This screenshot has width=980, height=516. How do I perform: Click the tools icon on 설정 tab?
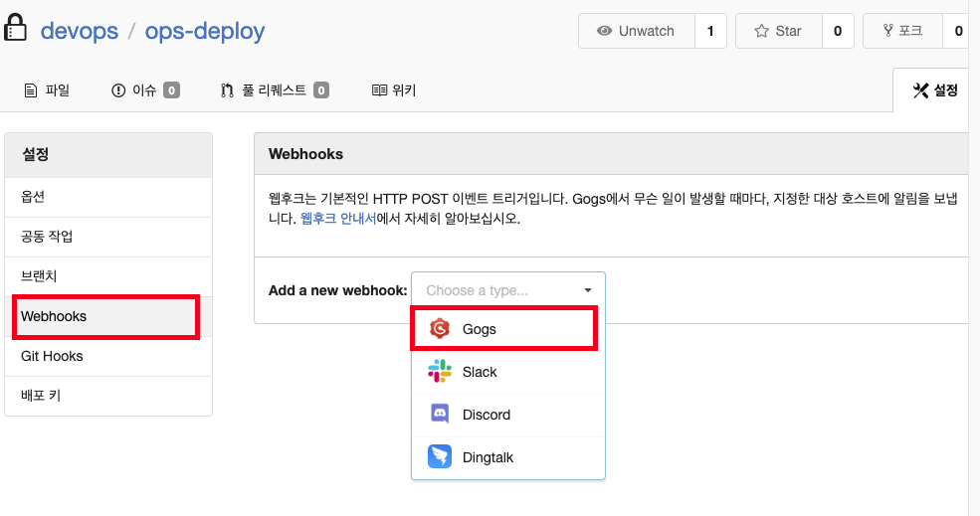[x=920, y=90]
